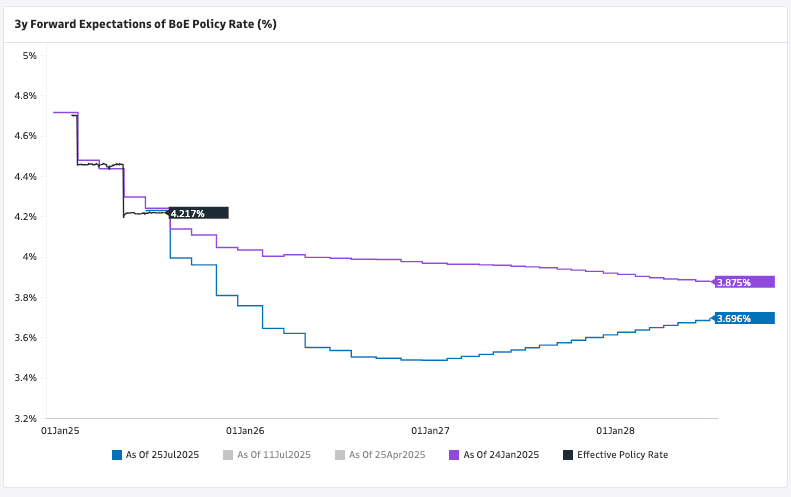791x497 pixels.
Task: Enable the 'As Of 11Jul2025' series label
Action: (x=273, y=455)
